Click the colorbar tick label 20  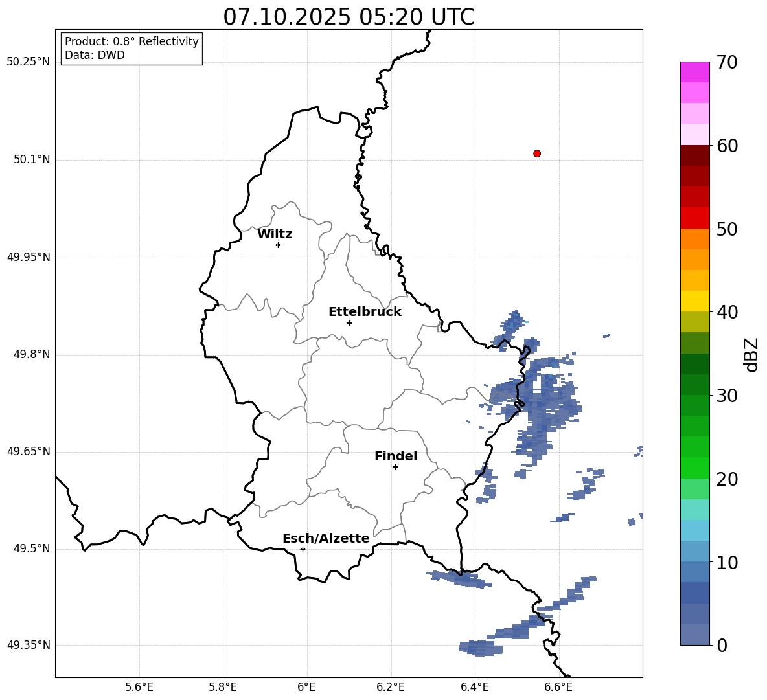click(x=727, y=479)
